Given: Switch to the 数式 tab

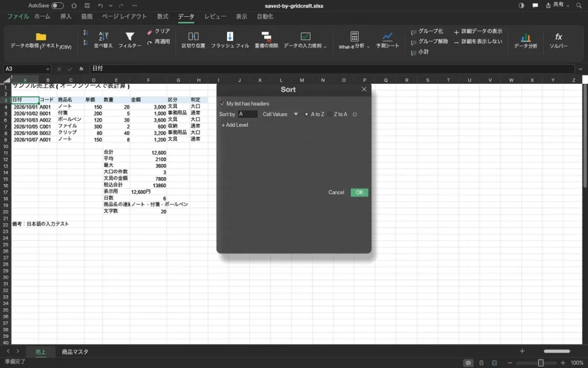Looking at the screenshot, I should (163, 17).
